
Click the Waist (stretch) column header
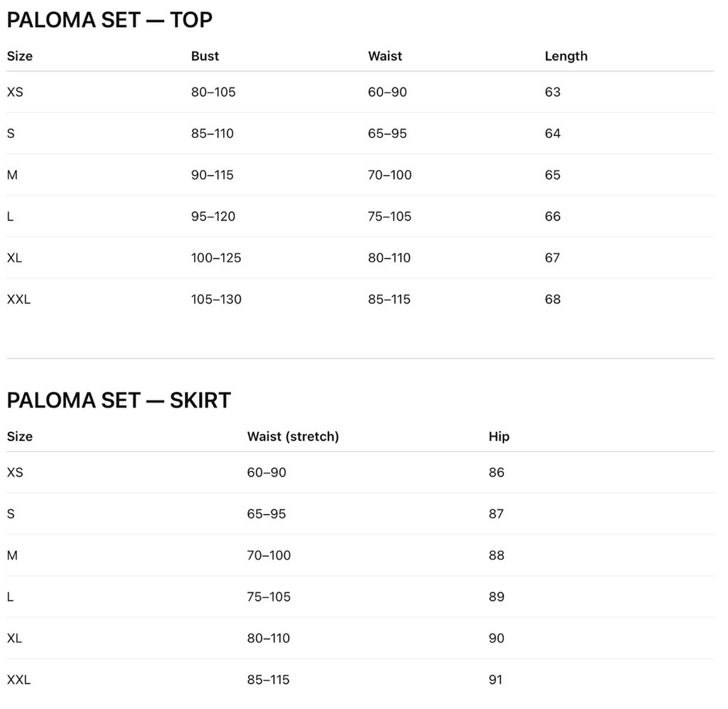293,437
